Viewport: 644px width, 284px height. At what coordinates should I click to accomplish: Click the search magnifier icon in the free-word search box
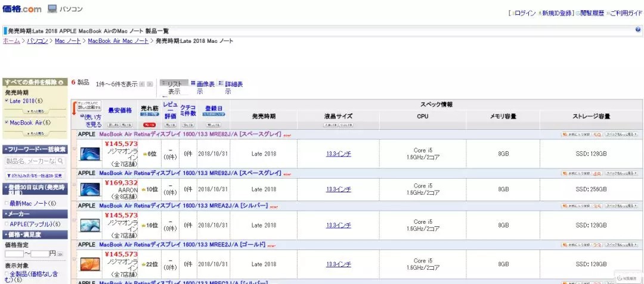61,161
